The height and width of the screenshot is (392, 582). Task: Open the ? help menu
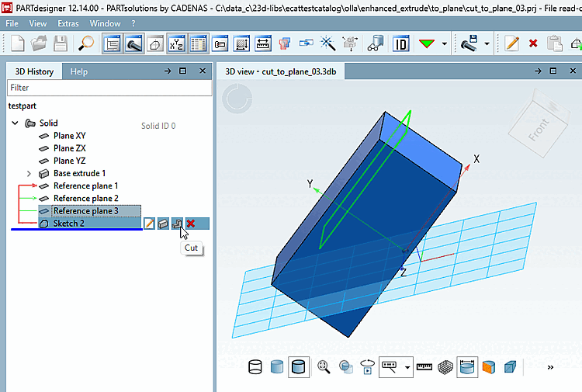pos(133,24)
